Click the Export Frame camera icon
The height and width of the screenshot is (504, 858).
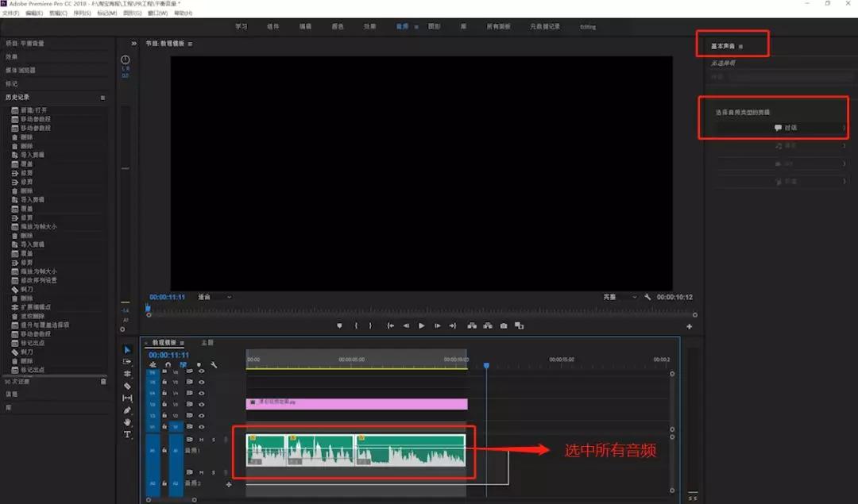click(504, 325)
